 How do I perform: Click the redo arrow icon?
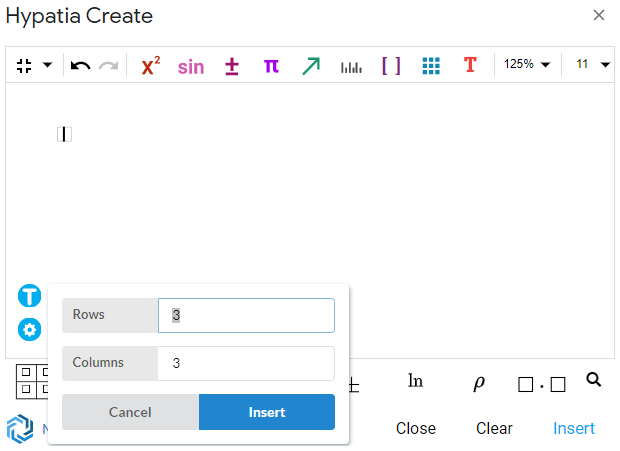[x=108, y=65]
